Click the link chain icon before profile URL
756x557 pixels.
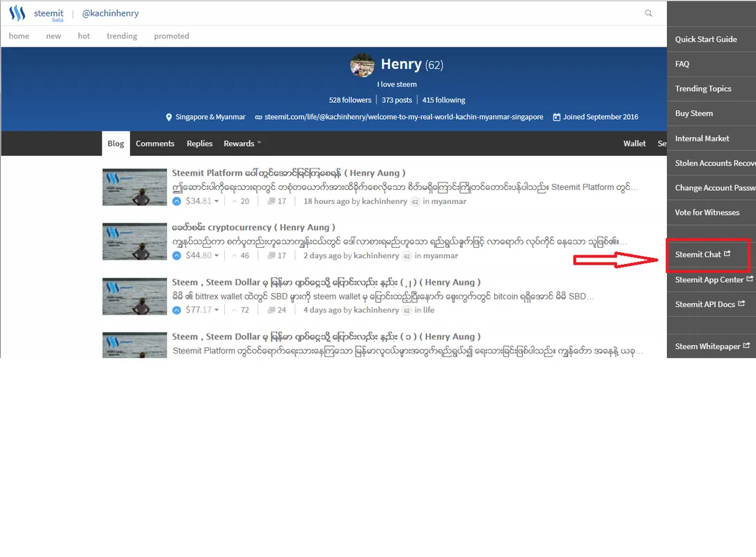coord(258,117)
